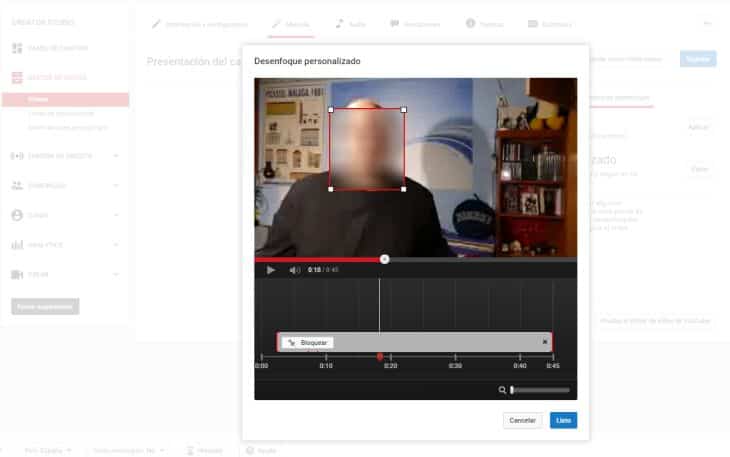Image resolution: width=730 pixels, height=457 pixels.
Task: Confirm the blur with the Listo button
Action: coord(563,420)
